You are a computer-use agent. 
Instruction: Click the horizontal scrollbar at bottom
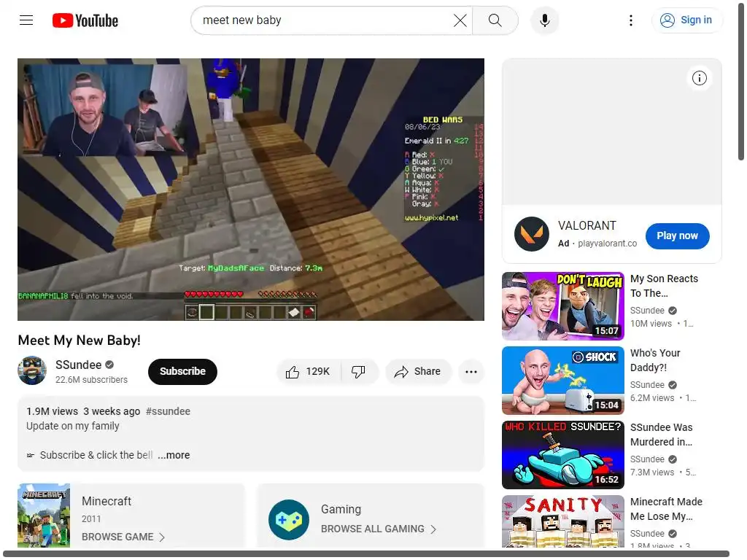coord(366,554)
